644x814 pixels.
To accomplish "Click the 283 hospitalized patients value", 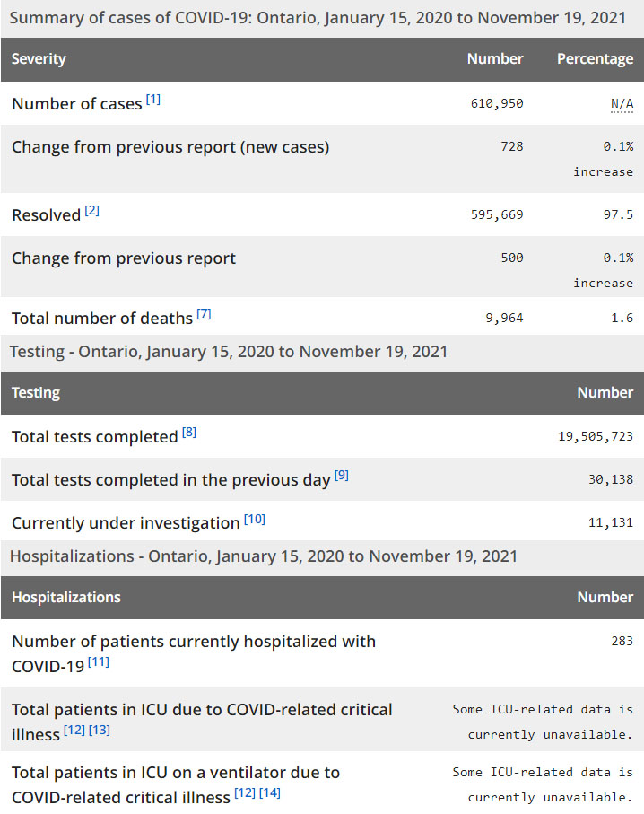I will pos(622,641).
